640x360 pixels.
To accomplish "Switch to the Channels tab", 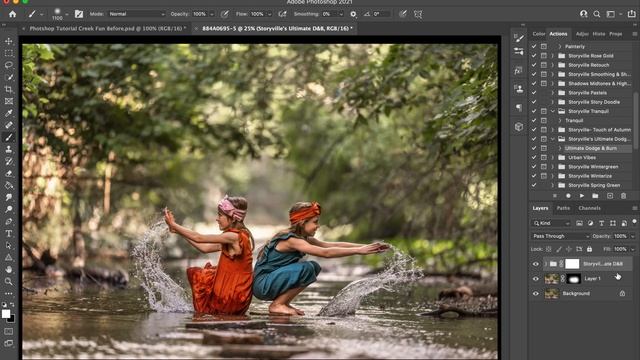I will (x=589, y=208).
